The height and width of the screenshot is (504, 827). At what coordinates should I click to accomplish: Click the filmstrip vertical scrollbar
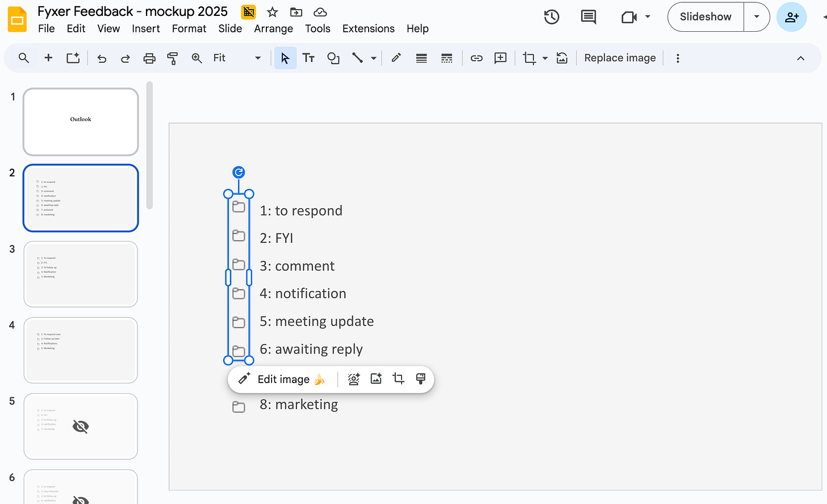coord(149,145)
